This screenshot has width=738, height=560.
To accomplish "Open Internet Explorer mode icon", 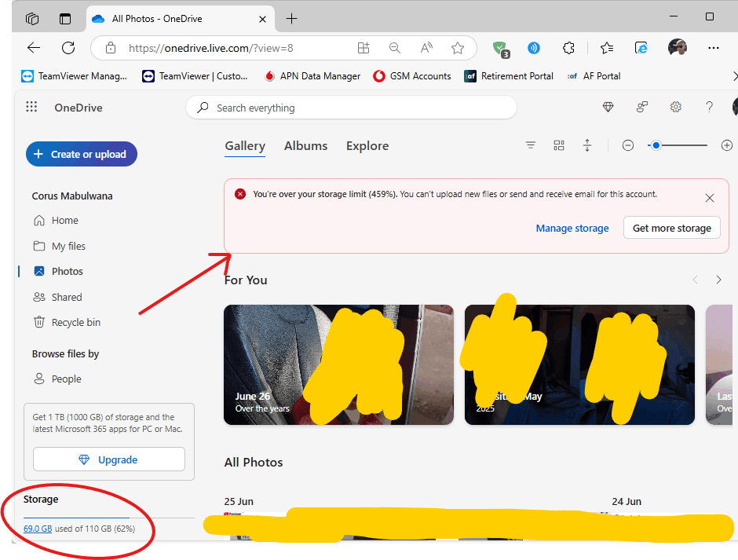I will click(x=641, y=48).
